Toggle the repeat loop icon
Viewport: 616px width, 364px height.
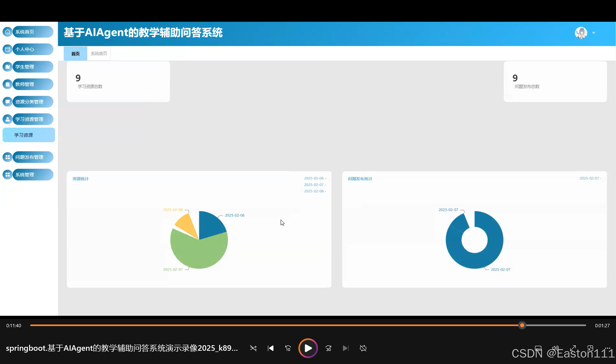(x=363, y=348)
